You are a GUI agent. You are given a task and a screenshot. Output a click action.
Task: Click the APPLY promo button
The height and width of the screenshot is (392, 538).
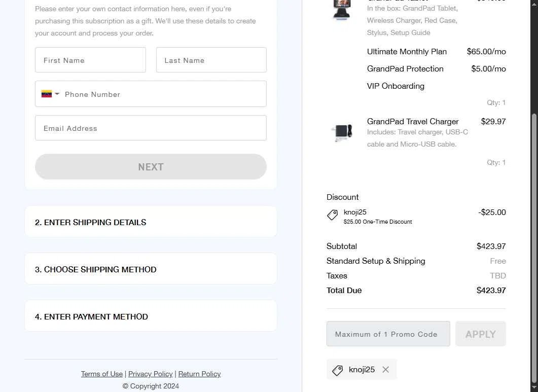480,334
